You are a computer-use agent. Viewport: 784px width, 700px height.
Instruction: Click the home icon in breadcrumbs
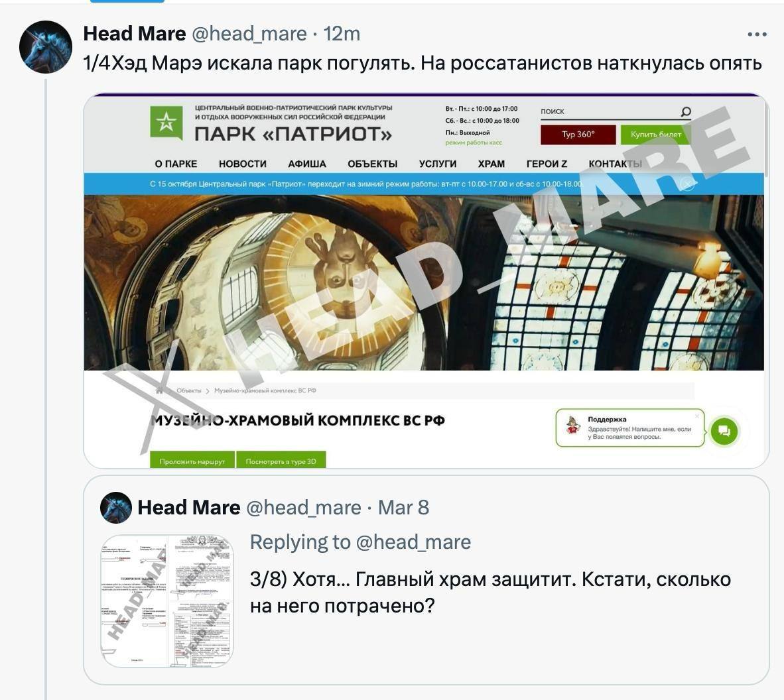click(159, 390)
